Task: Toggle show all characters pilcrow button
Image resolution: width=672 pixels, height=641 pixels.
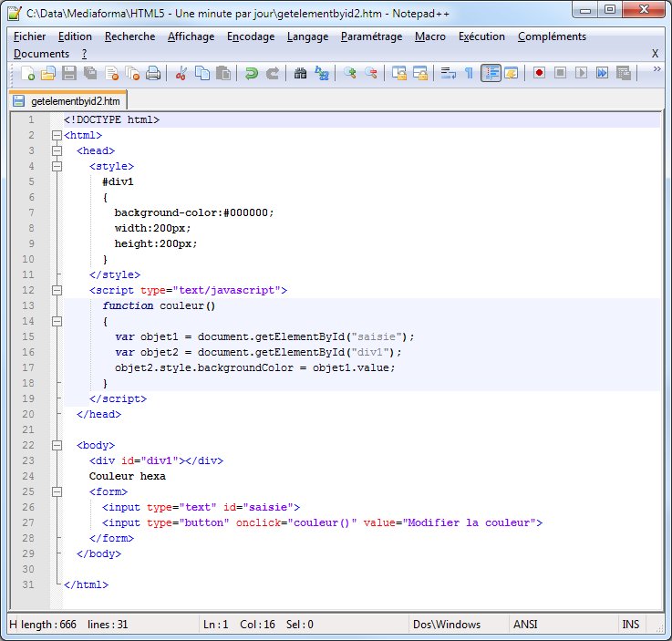Action: coord(469,74)
